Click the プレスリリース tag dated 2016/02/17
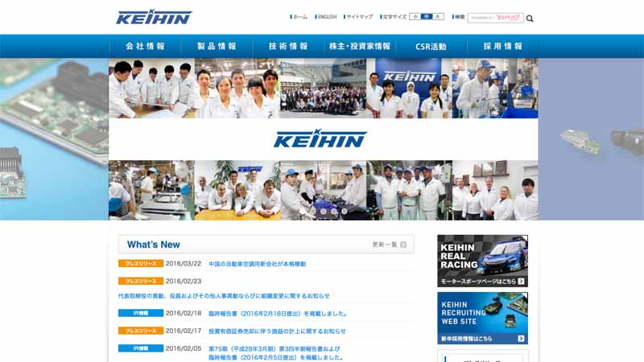 [x=141, y=331]
